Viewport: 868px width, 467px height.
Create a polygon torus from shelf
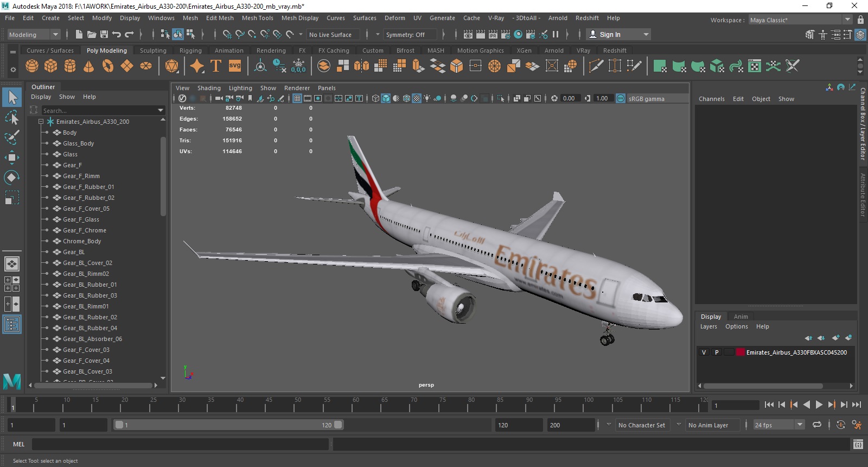108,66
